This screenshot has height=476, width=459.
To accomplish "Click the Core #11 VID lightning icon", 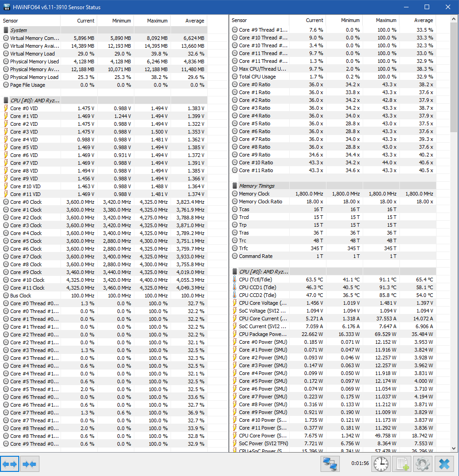I will tap(6, 194).
